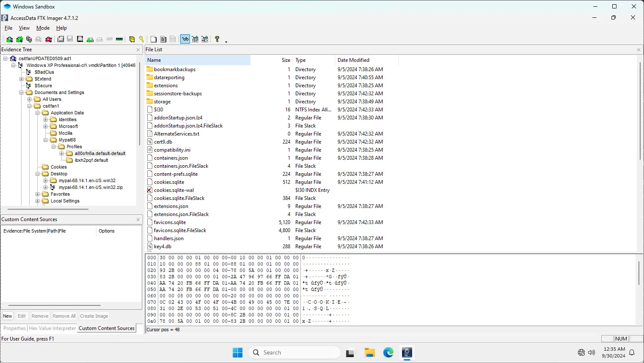Image resolution: width=644 pixels, height=363 pixels.
Task: Open Microsoft Edge from the taskbar
Action: coord(388,352)
